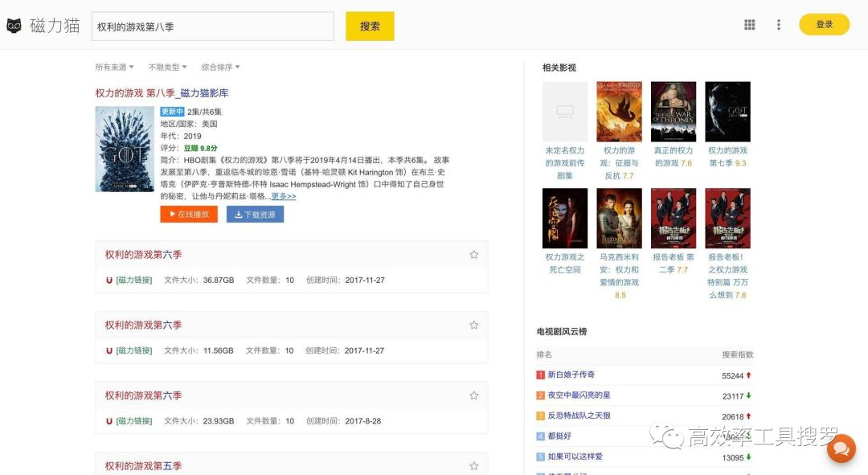Open the apps grid icon
Screen dimensions: 868x475
750,25
